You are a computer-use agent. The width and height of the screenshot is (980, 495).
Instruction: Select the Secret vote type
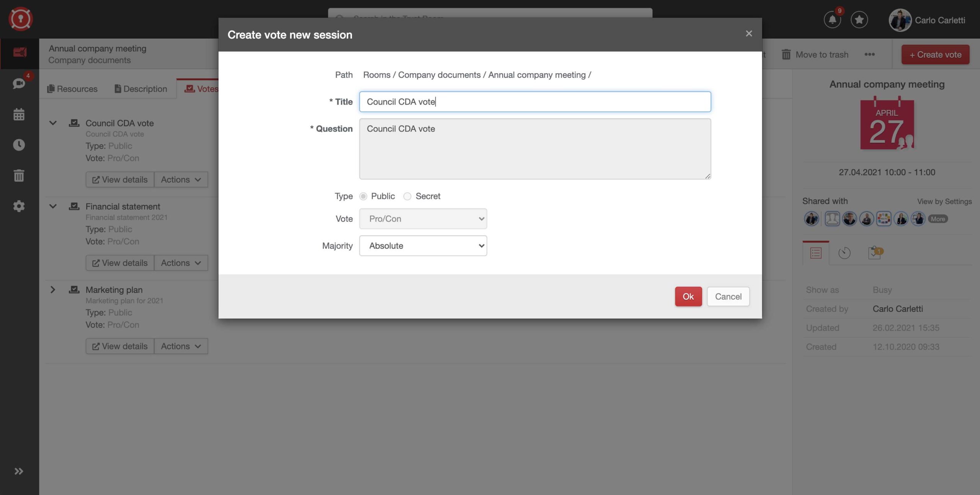407,196
